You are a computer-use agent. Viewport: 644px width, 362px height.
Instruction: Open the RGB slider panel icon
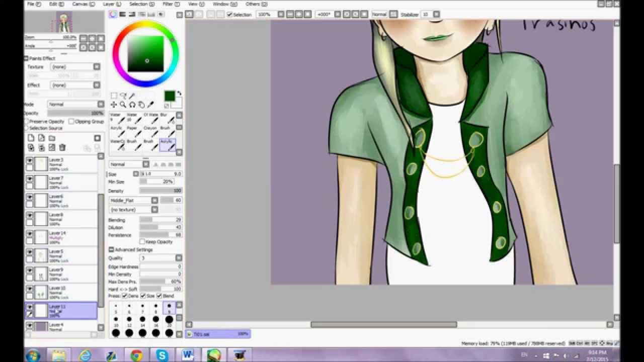tap(122, 15)
